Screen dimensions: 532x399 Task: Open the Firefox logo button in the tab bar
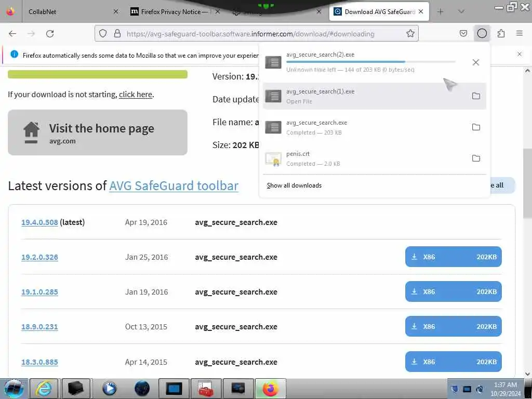point(10,11)
